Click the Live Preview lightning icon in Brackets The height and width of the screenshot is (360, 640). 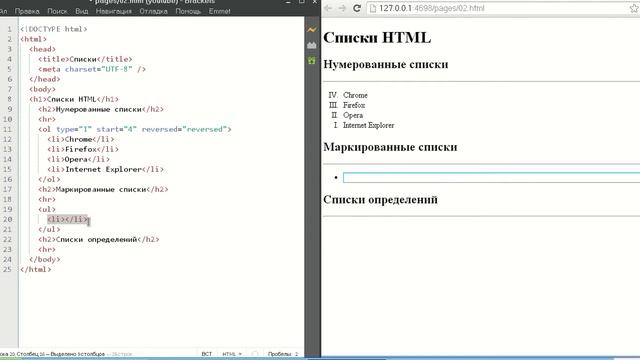312,30
